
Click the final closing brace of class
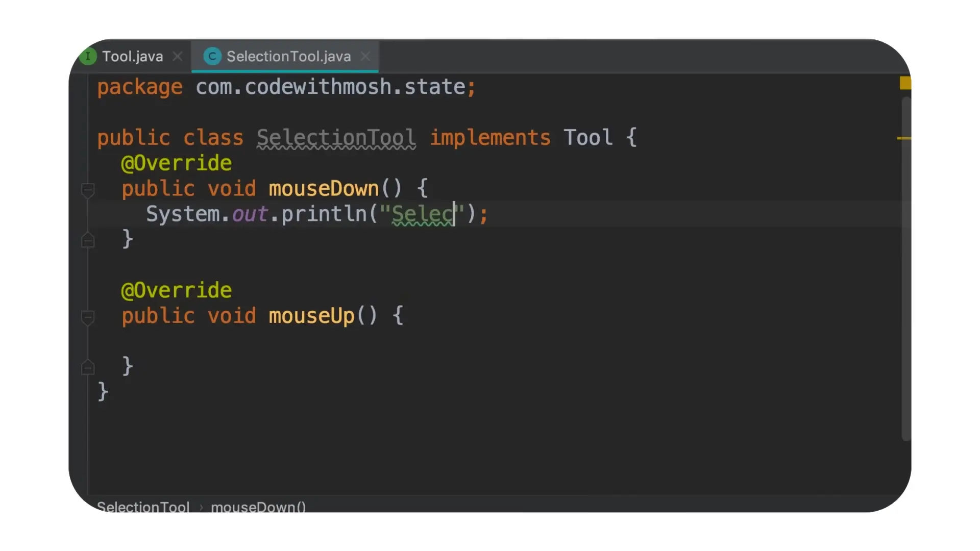click(x=103, y=392)
